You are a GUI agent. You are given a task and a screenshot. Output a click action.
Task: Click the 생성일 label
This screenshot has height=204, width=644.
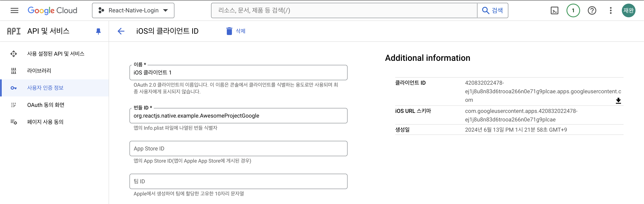point(402,130)
